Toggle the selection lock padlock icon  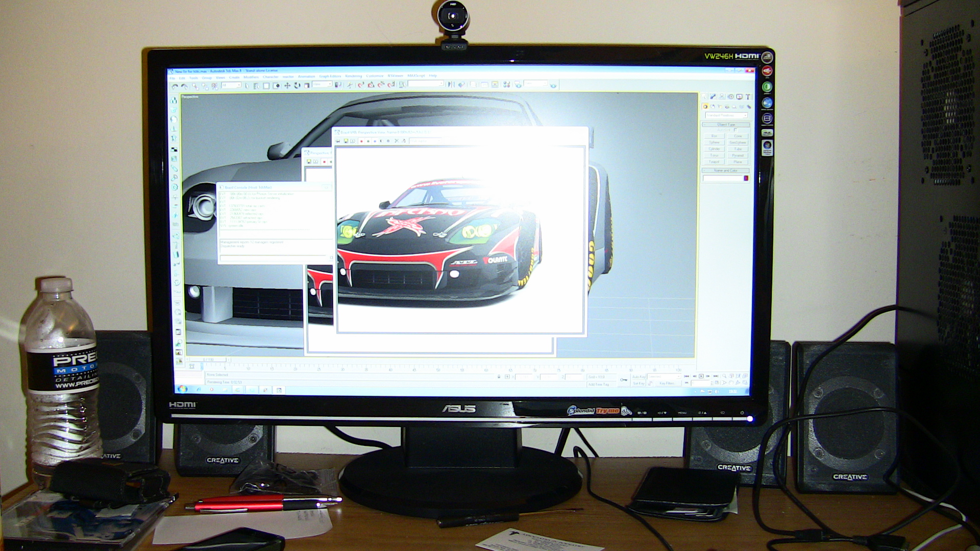(499, 377)
